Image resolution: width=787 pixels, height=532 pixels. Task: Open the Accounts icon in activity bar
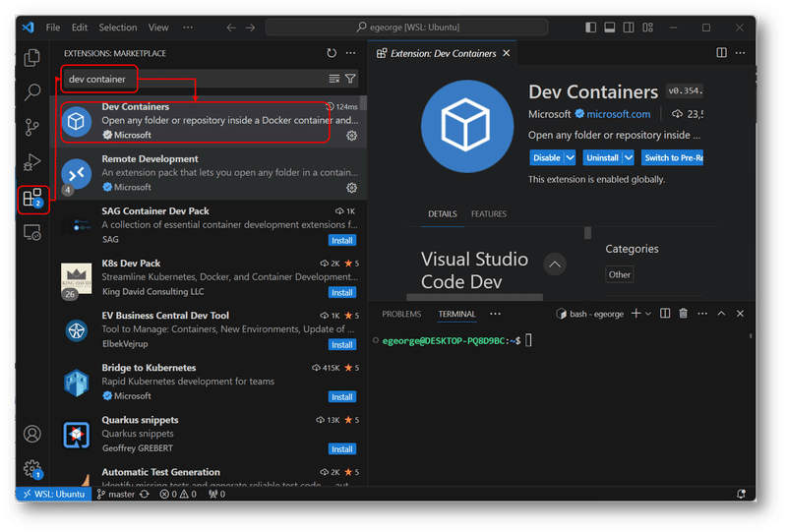click(32, 434)
